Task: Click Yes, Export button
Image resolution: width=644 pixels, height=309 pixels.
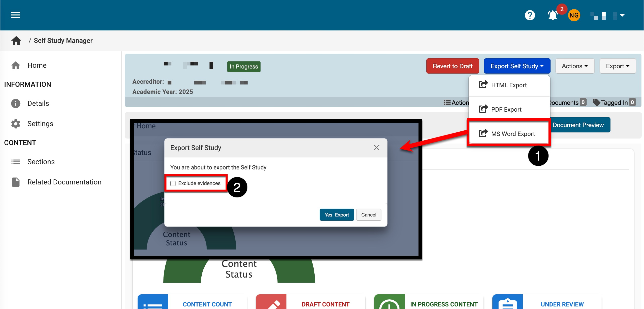Action: click(336, 215)
